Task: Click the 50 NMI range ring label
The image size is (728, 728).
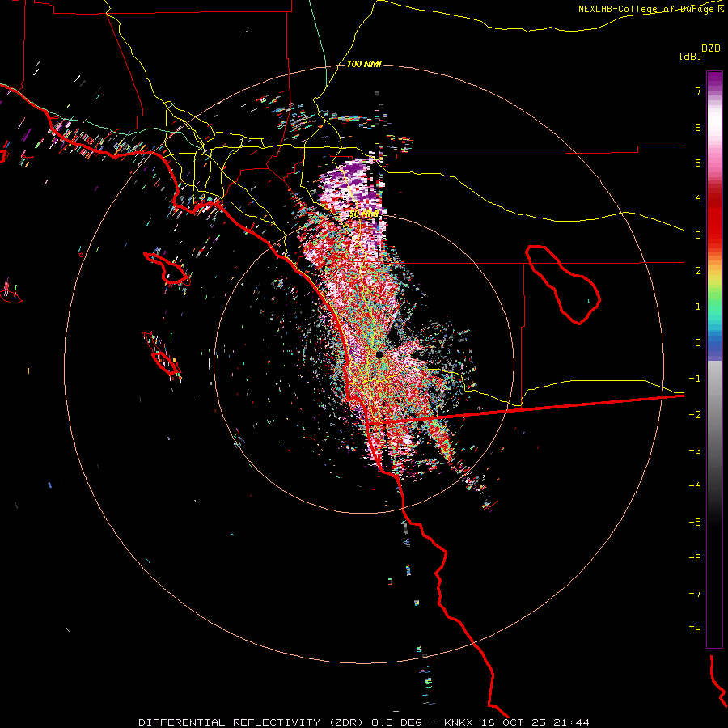Action: point(364,214)
